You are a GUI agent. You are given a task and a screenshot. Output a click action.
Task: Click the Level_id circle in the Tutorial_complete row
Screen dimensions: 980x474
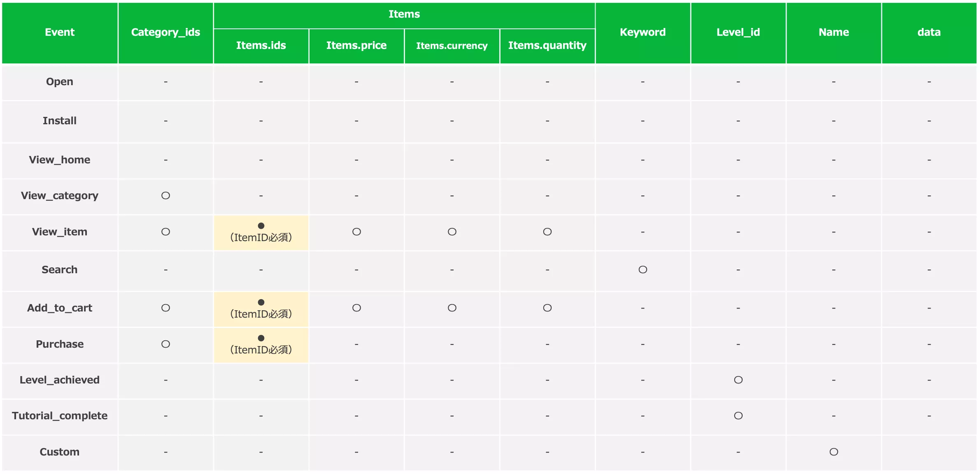click(x=738, y=416)
